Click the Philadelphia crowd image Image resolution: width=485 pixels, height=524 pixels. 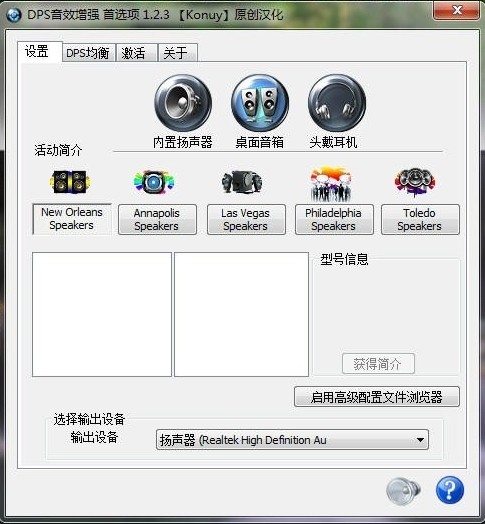click(331, 184)
